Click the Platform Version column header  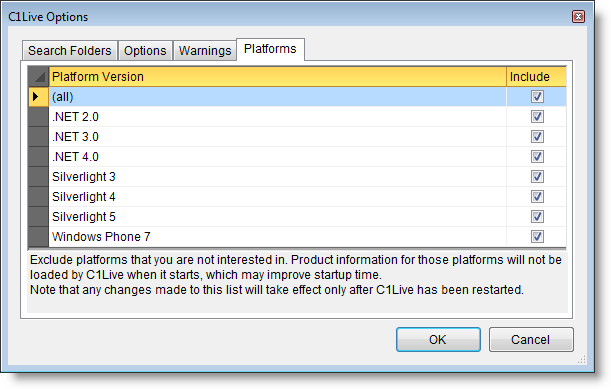pyautogui.click(x=277, y=77)
